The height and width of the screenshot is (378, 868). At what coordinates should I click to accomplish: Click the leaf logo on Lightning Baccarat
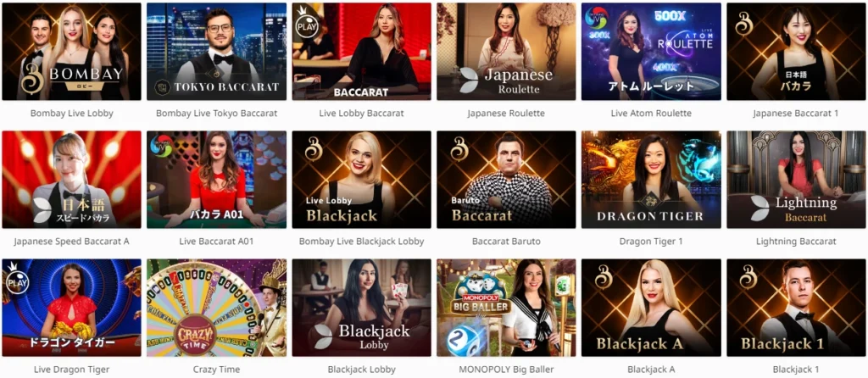tap(759, 209)
